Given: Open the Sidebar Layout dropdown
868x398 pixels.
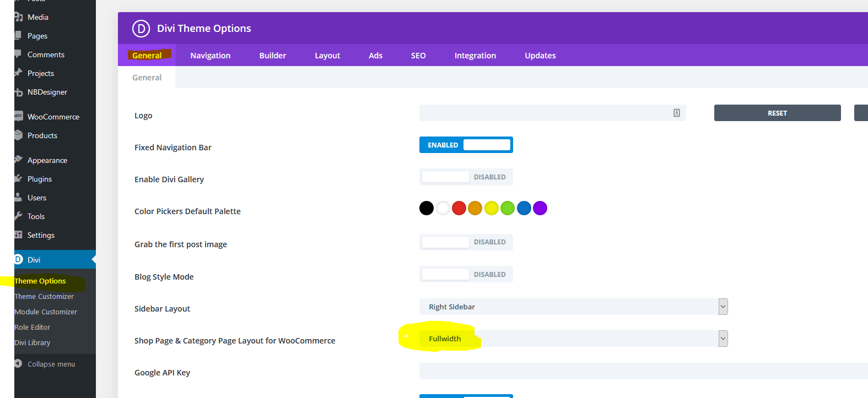Looking at the screenshot, I should [574, 307].
